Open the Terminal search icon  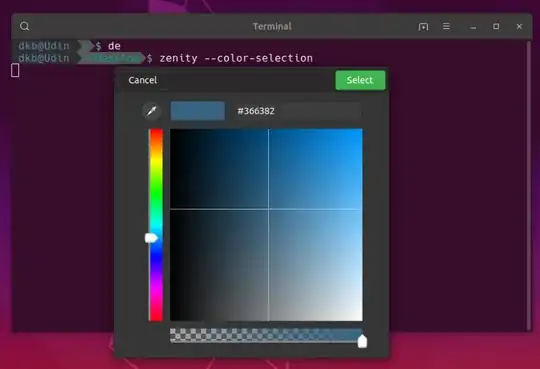(24, 26)
